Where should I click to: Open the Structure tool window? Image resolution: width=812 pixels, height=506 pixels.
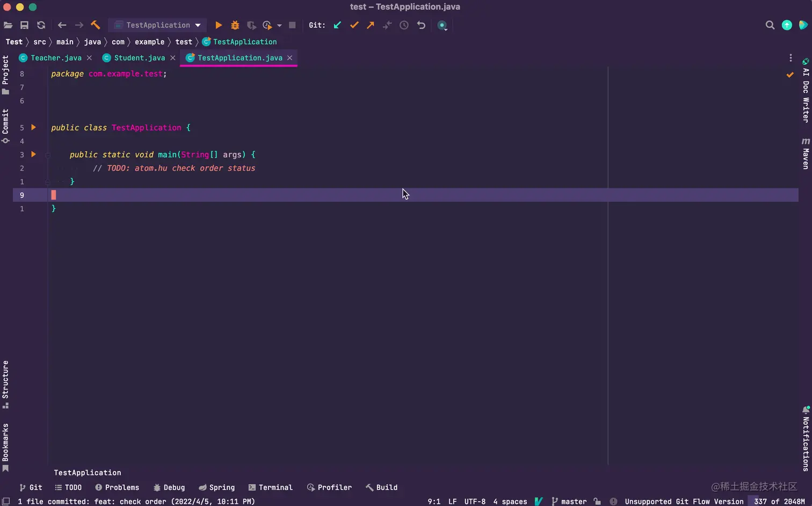coord(5,384)
